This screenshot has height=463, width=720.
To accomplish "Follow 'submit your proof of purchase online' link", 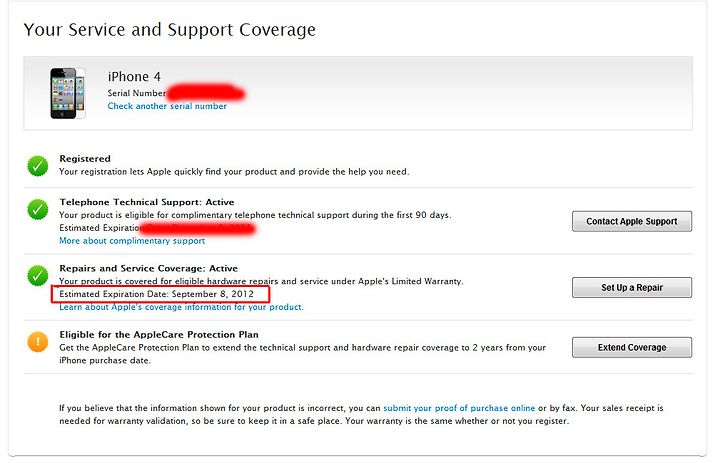I will pyautogui.click(x=459, y=408).
